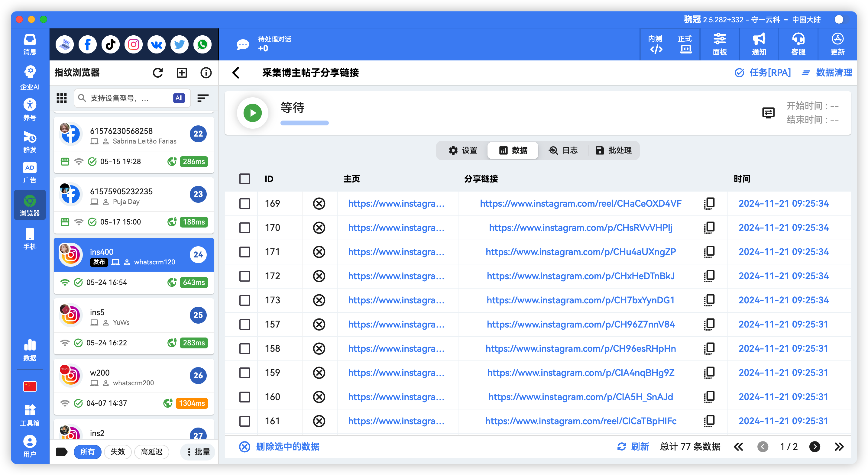Viewport: 868px width, 475px height.
Task: Open the 群发 mass-messaging panel
Action: 30,141
